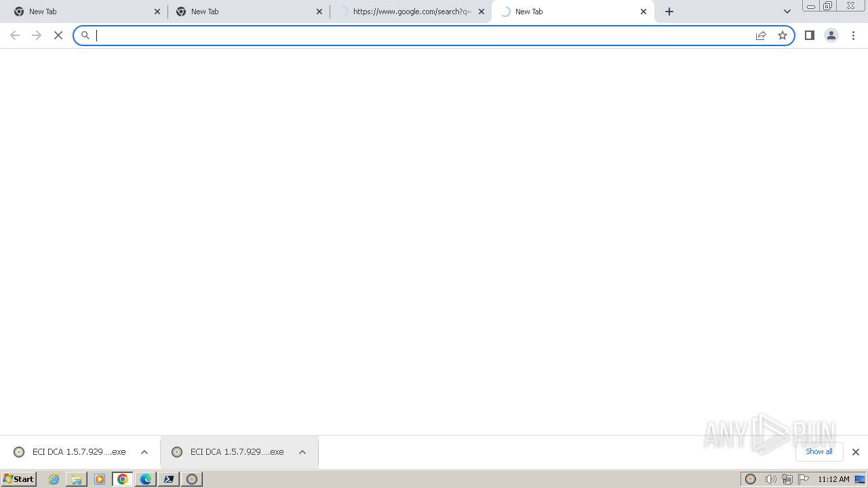Open a new tab with the plus button
Screen dimensions: 868x488
click(669, 12)
